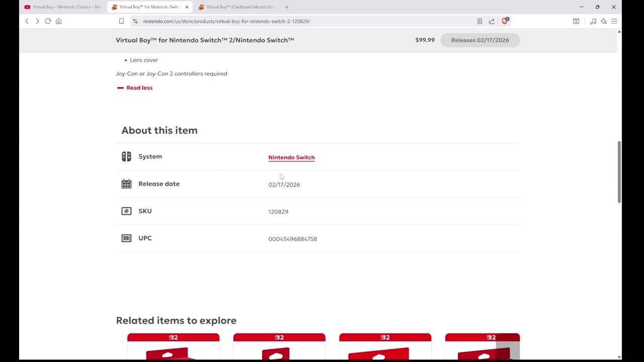Click the SKU hash icon
Image resolution: width=644 pixels, height=362 pixels.
click(x=126, y=211)
